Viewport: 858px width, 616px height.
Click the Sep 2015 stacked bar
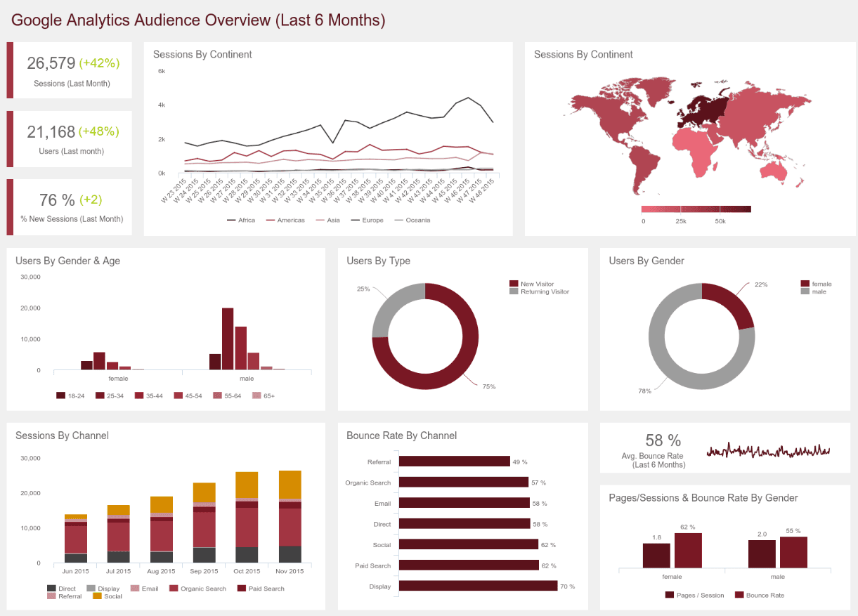click(x=204, y=523)
